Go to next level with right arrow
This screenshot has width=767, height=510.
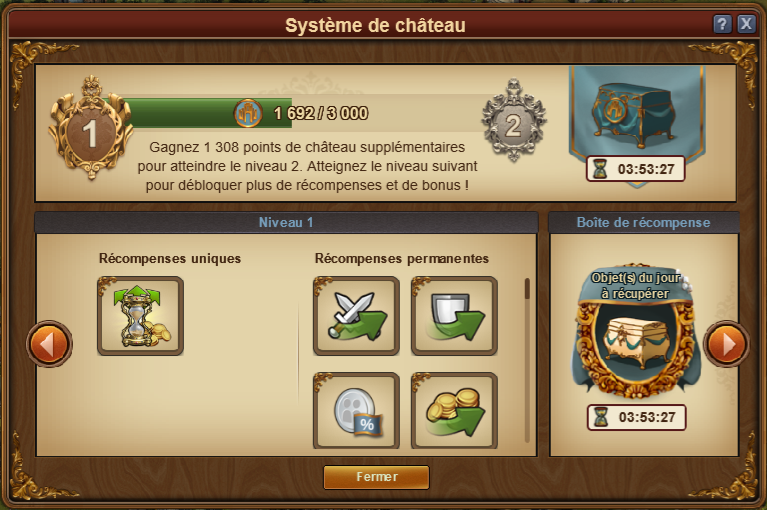(726, 344)
